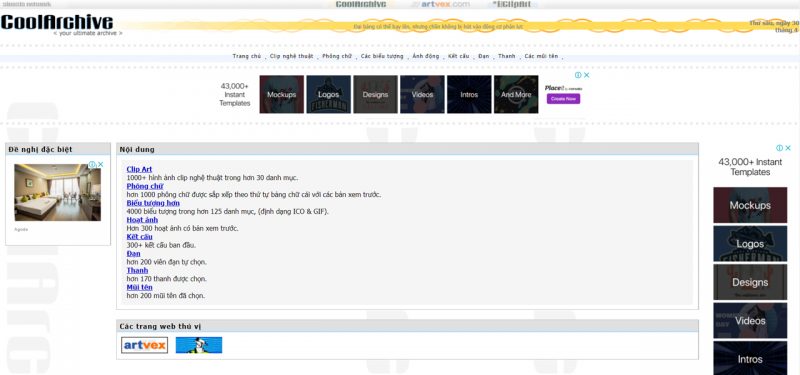The width and height of the screenshot is (800, 375).
Task: Click the purple Create Now button
Action: click(563, 98)
